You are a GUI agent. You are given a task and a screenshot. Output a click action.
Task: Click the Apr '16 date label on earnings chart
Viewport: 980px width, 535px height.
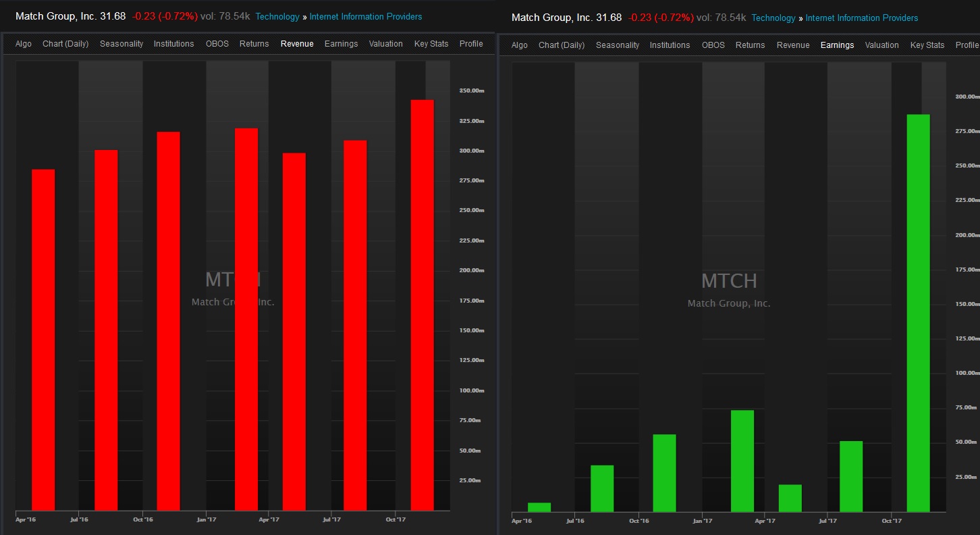(522, 521)
